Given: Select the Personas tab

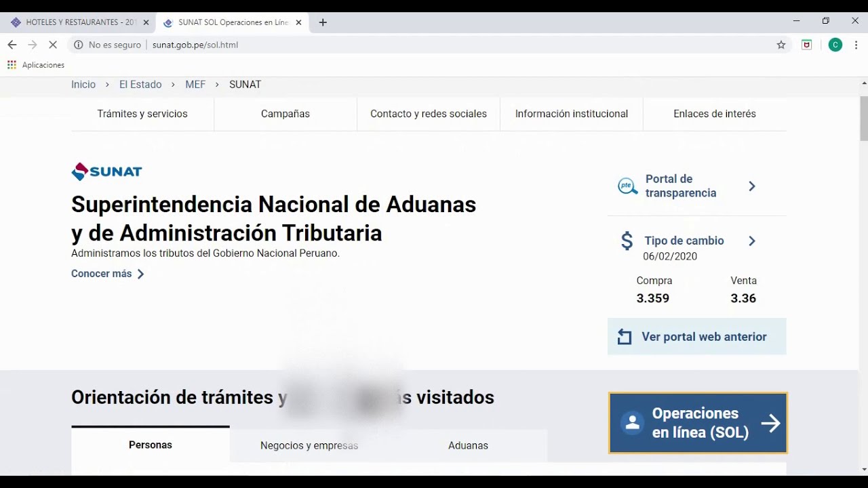Looking at the screenshot, I should [151, 445].
